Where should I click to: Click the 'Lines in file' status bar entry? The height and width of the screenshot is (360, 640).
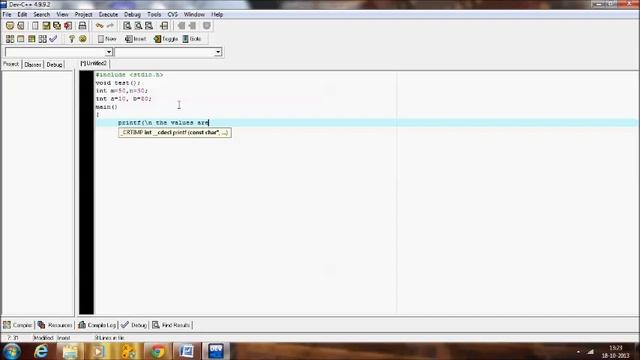(x=109, y=338)
